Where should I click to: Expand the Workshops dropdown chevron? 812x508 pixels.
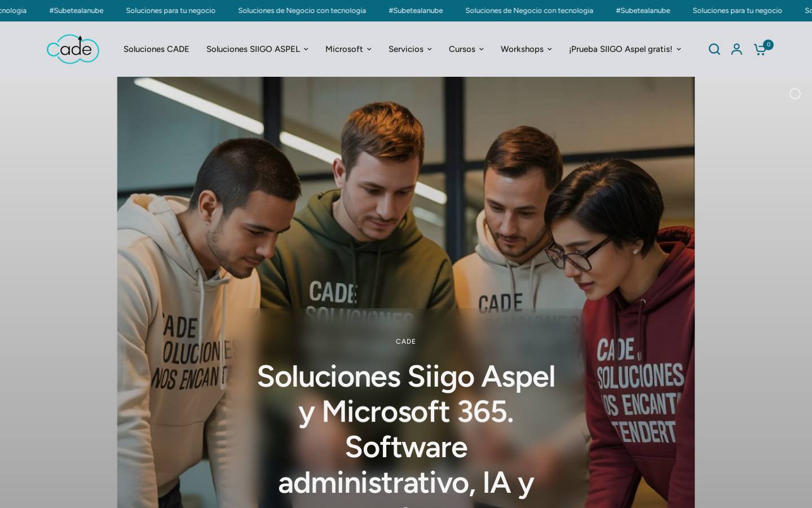point(550,49)
